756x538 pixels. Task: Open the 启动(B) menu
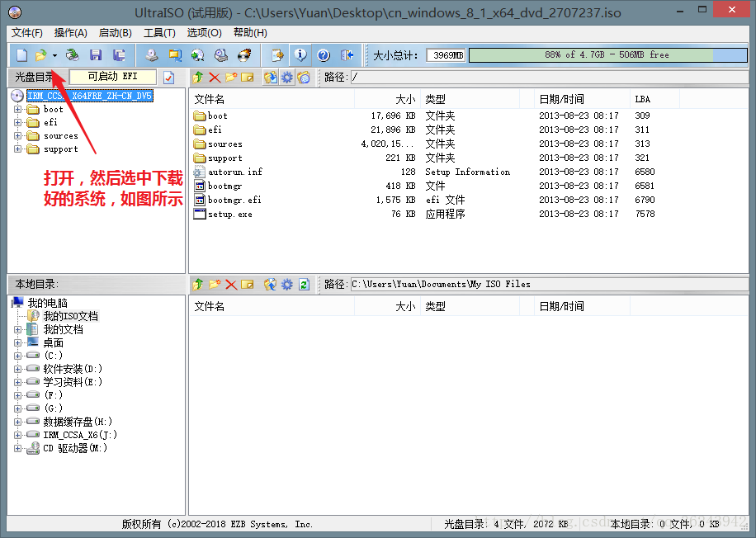click(116, 33)
